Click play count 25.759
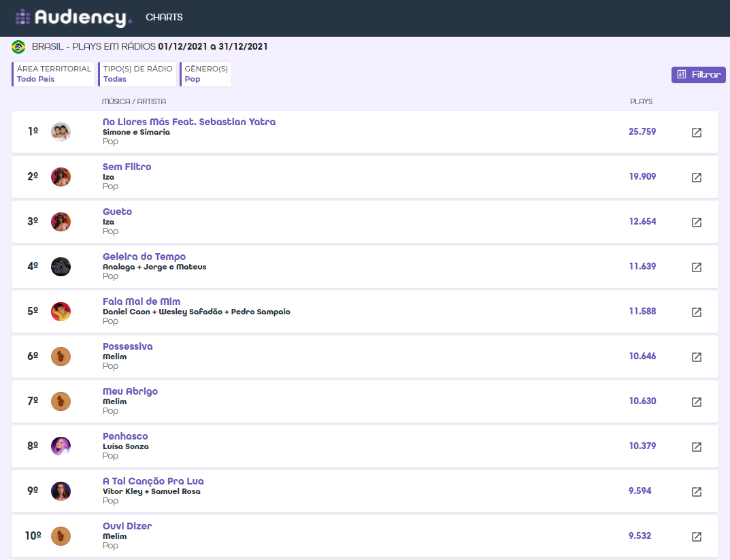This screenshot has width=730, height=560. click(x=642, y=132)
